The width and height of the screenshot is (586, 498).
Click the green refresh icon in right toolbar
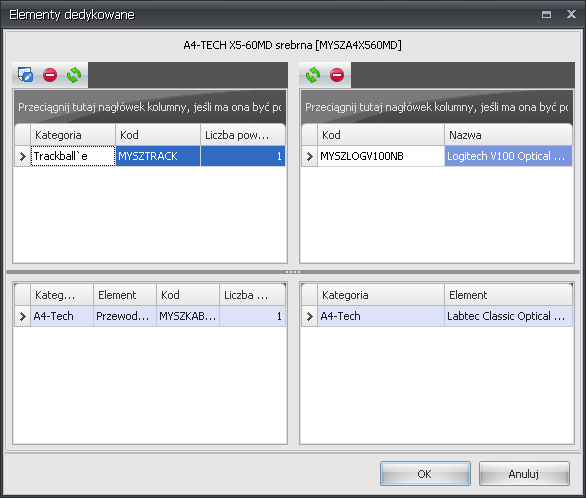(313, 75)
